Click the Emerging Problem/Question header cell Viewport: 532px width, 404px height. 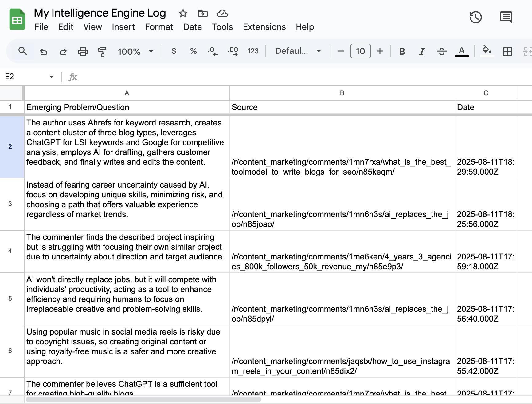pos(127,107)
